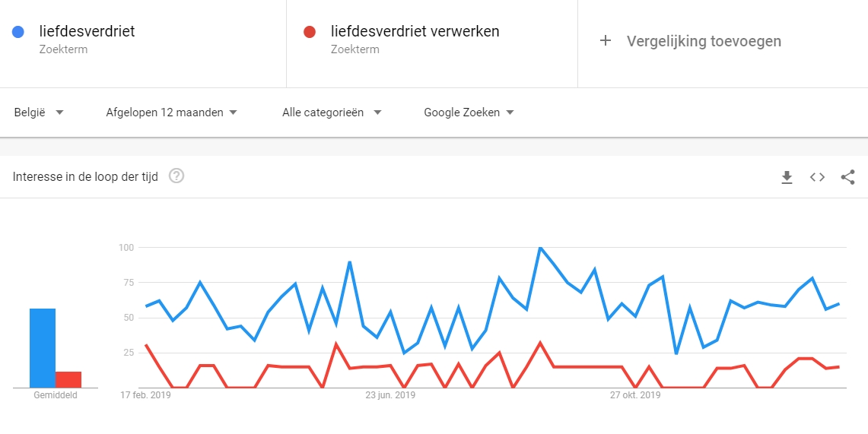
Task: Expand the Alle categorieën dropdown
Action: [332, 112]
